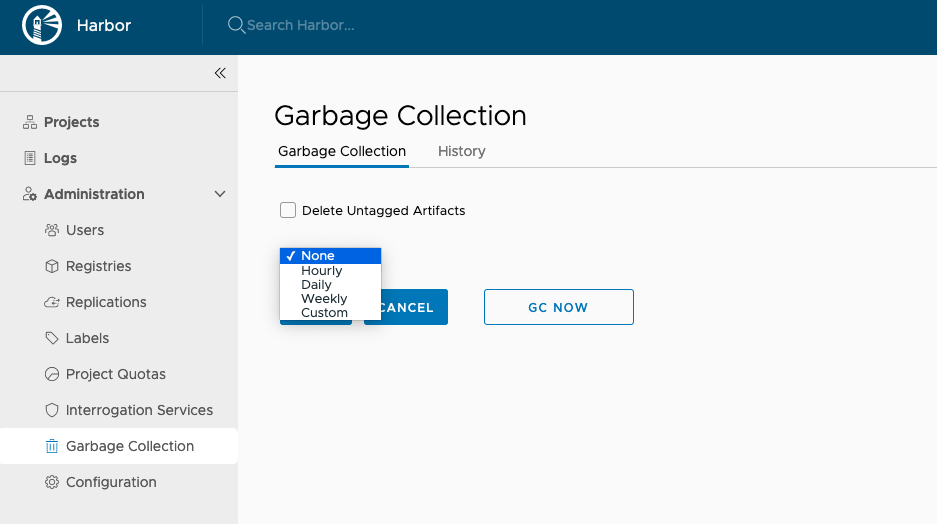The width and height of the screenshot is (937, 524).
Task: Switch to the History tab
Action: click(461, 151)
